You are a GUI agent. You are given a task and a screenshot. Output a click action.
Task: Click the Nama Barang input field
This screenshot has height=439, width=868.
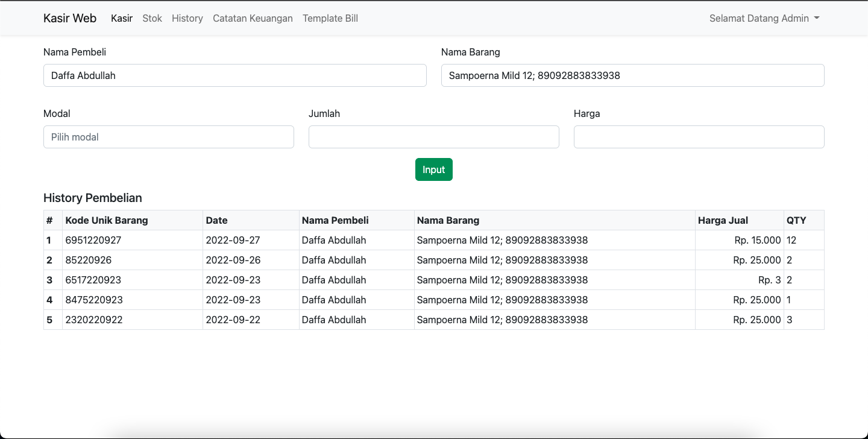coord(632,75)
